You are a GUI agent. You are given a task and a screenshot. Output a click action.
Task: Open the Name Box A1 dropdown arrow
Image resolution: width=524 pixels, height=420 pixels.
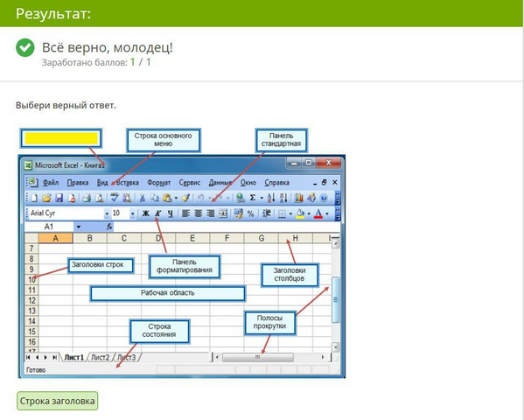click(x=79, y=227)
